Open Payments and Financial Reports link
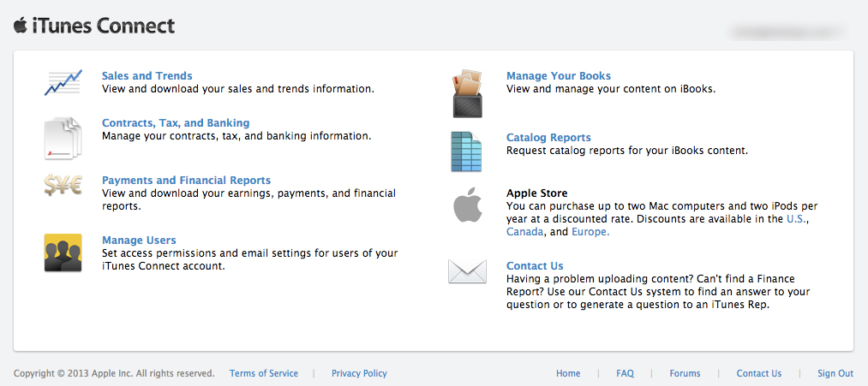Viewport: 868px width, 386px height. click(187, 181)
